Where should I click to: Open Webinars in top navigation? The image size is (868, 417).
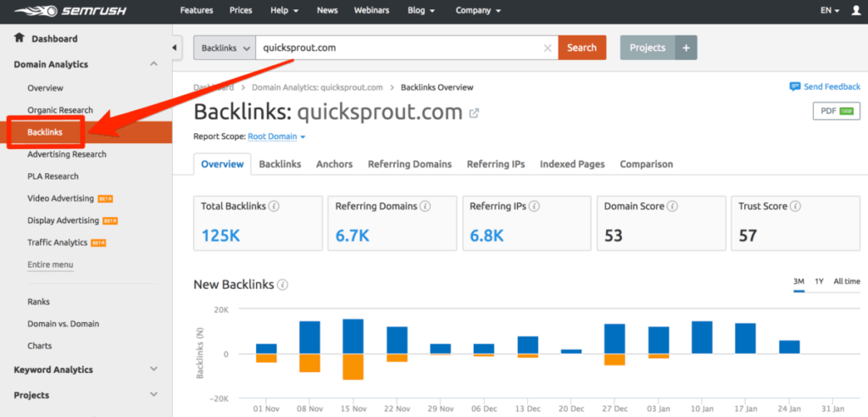point(371,10)
